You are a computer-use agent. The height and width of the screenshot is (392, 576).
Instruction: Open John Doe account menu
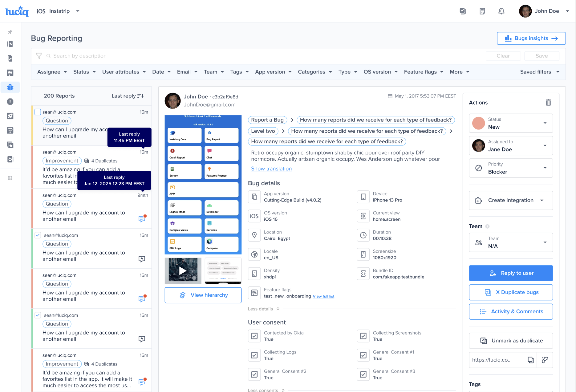pyautogui.click(x=544, y=11)
